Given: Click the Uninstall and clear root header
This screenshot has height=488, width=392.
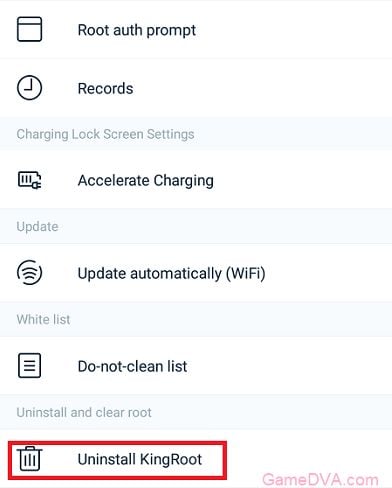Looking at the screenshot, I should point(84,412).
